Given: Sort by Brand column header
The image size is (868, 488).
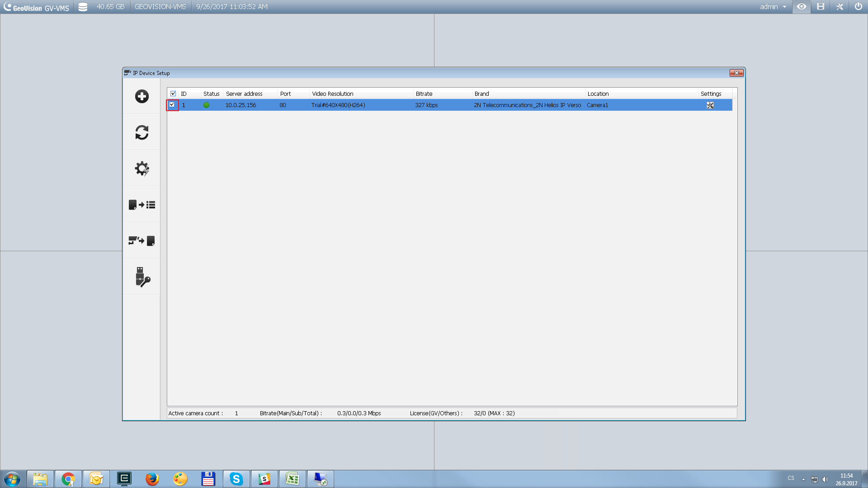Looking at the screenshot, I should [482, 94].
